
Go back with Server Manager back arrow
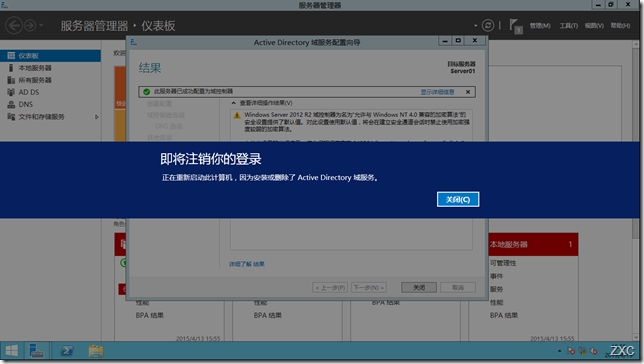point(14,25)
